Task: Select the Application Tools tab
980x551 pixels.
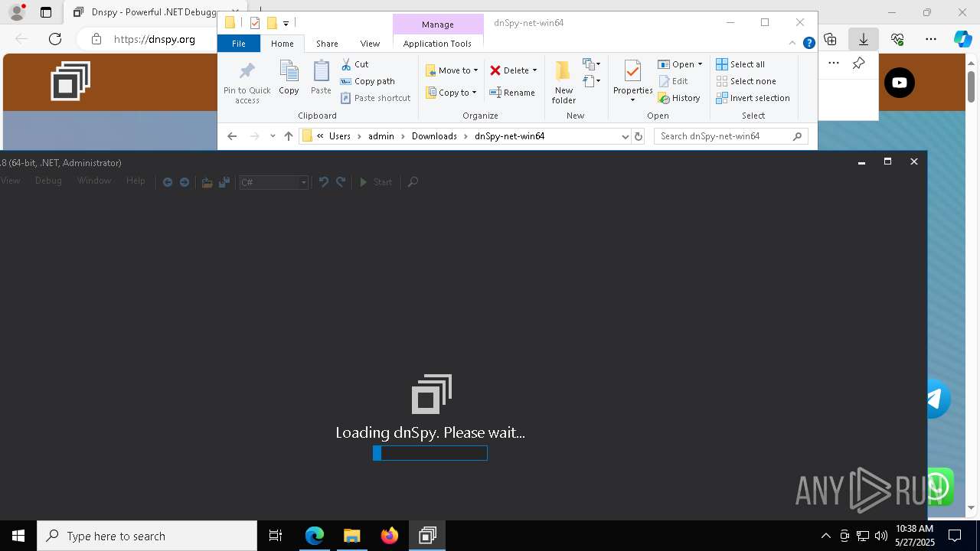Action: point(437,44)
